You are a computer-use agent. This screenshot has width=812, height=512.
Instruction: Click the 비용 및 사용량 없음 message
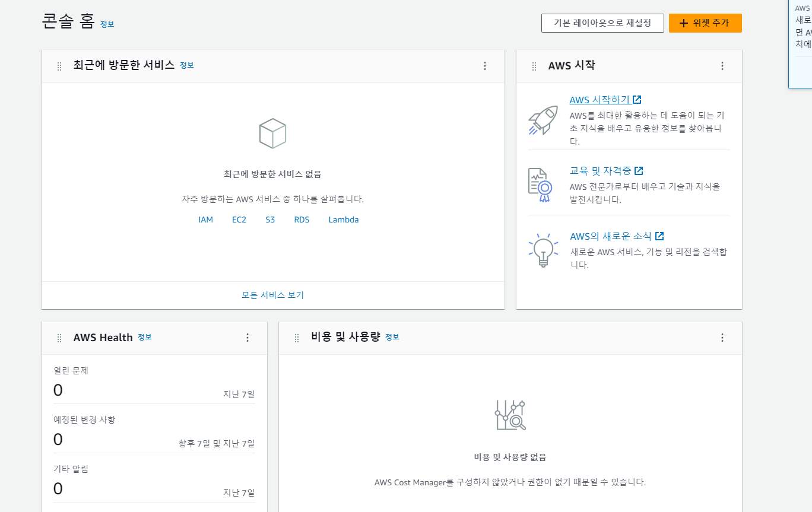510,457
